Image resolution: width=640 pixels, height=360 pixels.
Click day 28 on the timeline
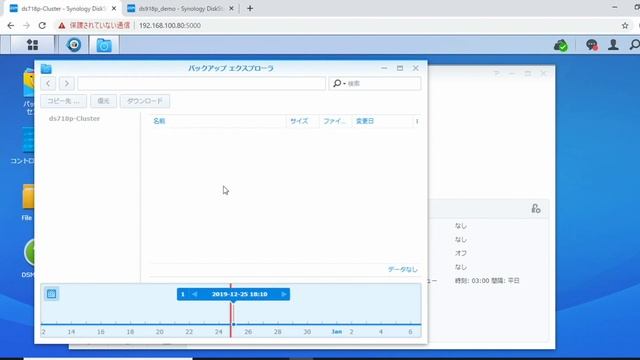pos(278,332)
